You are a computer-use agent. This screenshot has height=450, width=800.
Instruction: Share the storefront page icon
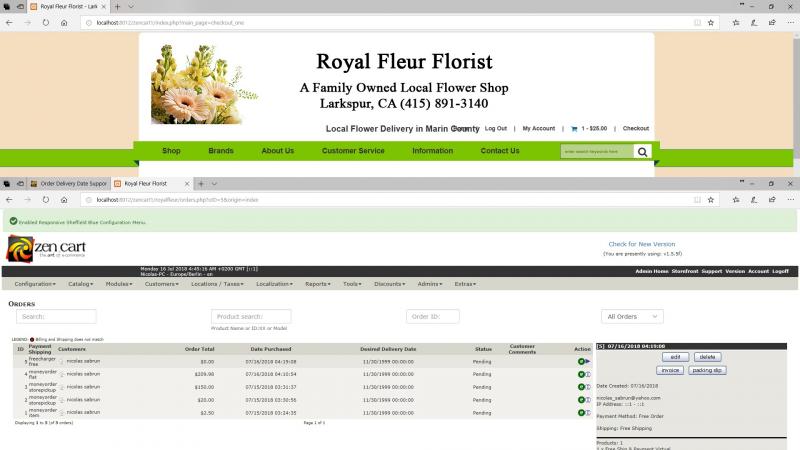coord(772,22)
